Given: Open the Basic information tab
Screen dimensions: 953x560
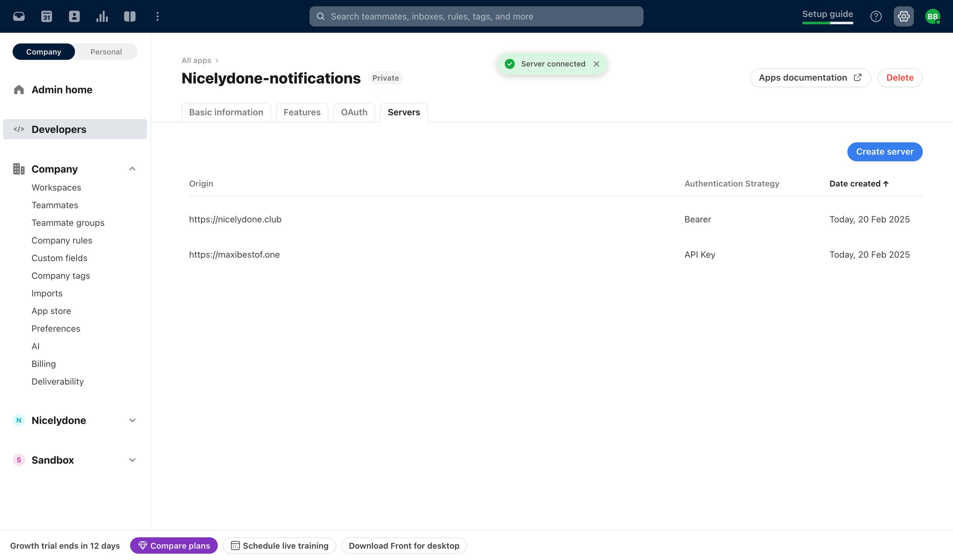Looking at the screenshot, I should [x=226, y=112].
